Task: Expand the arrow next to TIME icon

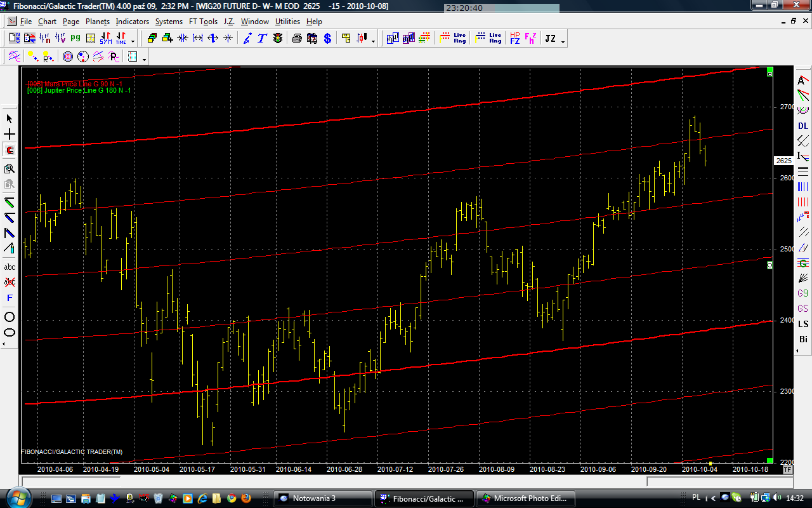Action: click(133, 41)
